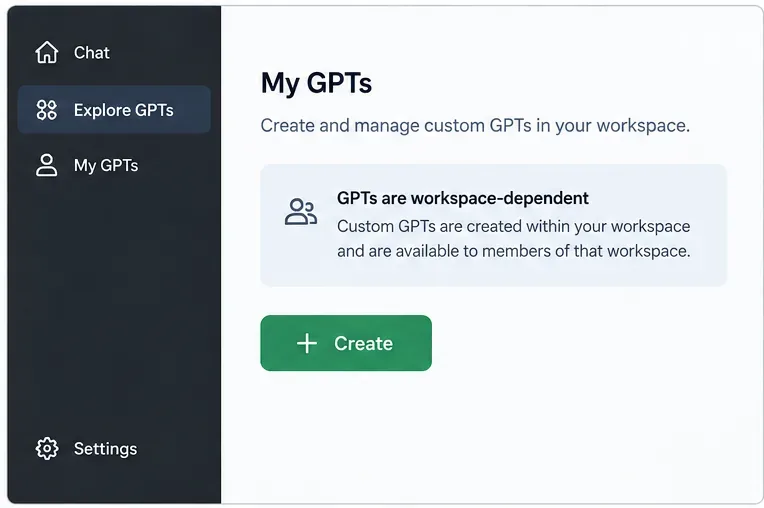
Task: Click the people icon in workspace notice
Action: 301,211
